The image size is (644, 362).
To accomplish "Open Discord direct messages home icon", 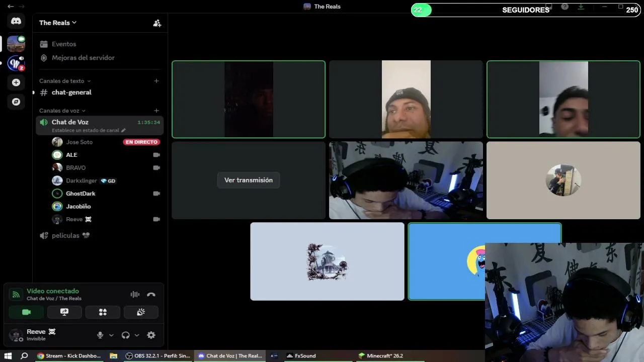I will coord(16,21).
